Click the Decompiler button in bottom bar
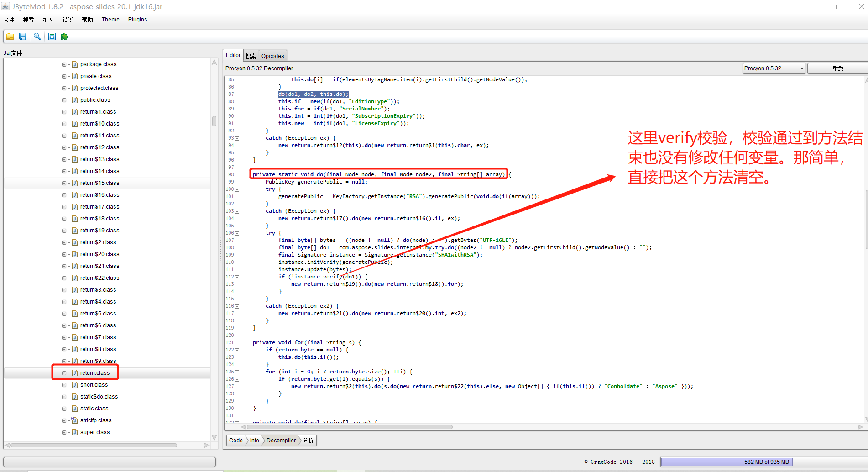868x472 pixels. tap(281, 441)
